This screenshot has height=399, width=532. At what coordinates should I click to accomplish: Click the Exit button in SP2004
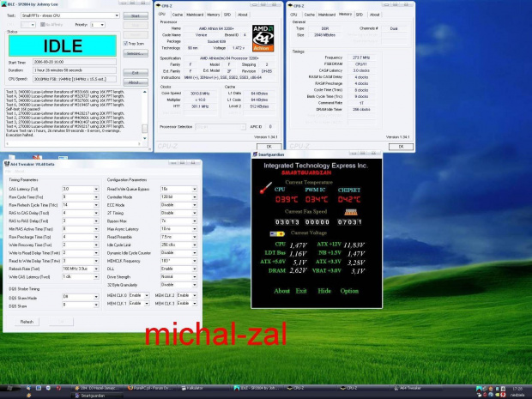click(x=136, y=73)
